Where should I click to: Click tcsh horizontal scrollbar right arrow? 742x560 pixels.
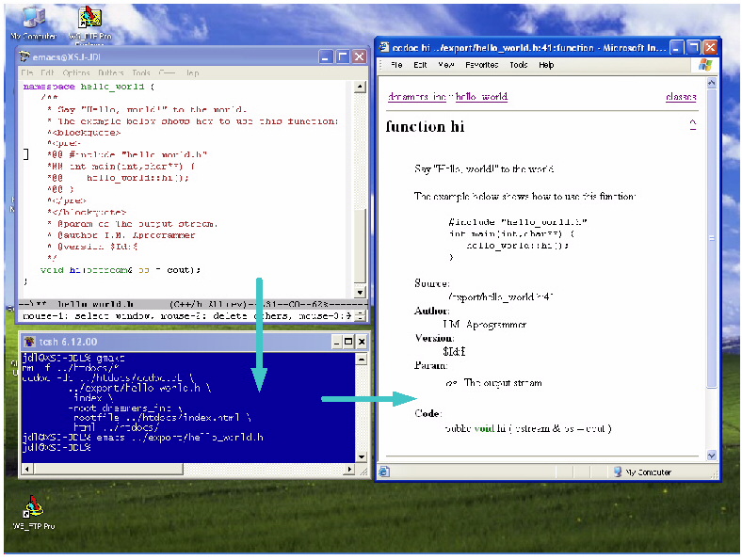coord(349,470)
